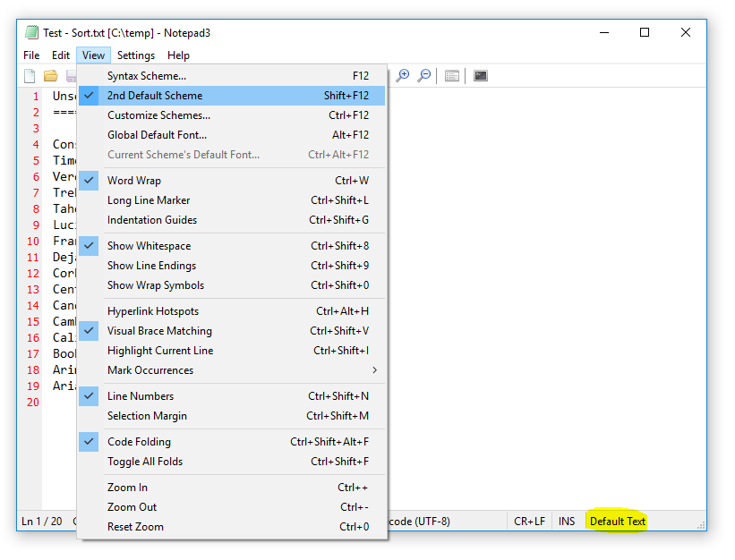Click the Zoom In magnifier toolbar icon

point(403,76)
